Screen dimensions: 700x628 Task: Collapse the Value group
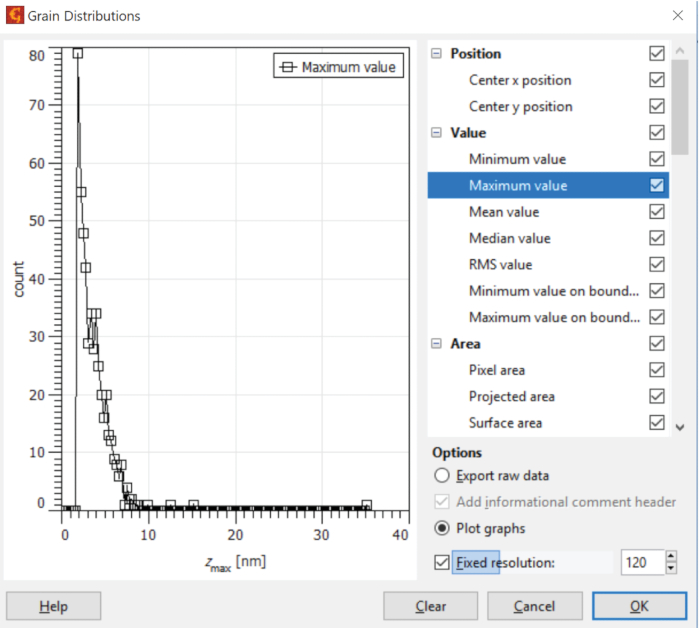click(436, 133)
